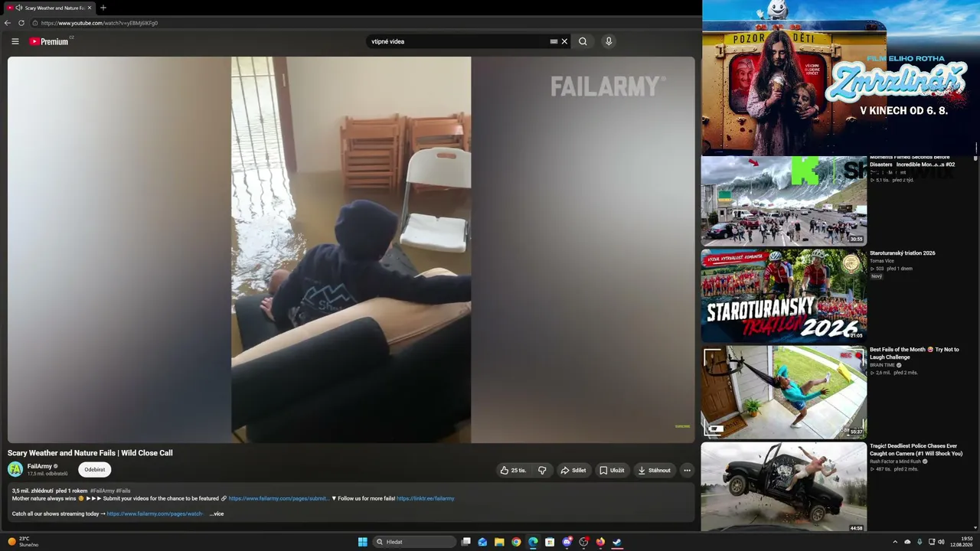The image size is (980, 551).
Task: Open the FailArmy channel name link
Action: tap(40, 466)
